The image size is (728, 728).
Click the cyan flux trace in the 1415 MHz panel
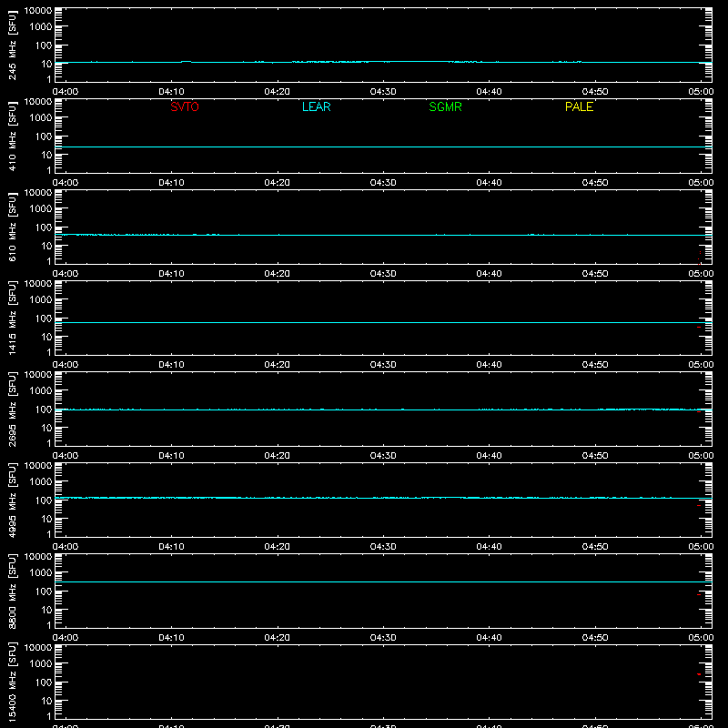pyautogui.click(x=383, y=322)
